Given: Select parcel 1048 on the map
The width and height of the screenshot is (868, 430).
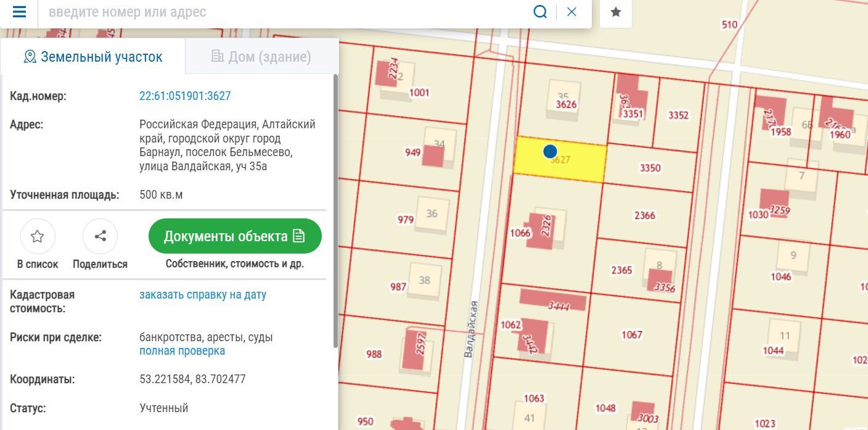Looking at the screenshot, I should pyautogui.click(x=605, y=408).
